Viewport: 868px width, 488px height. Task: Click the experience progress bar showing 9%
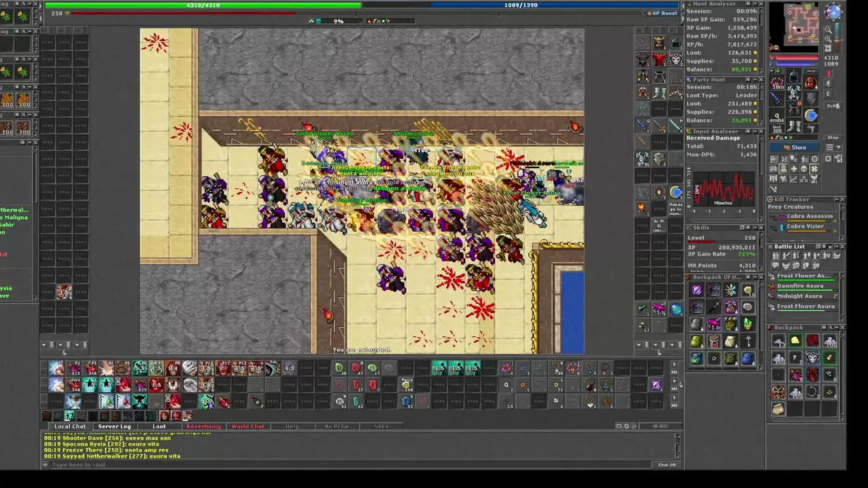(x=338, y=21)
